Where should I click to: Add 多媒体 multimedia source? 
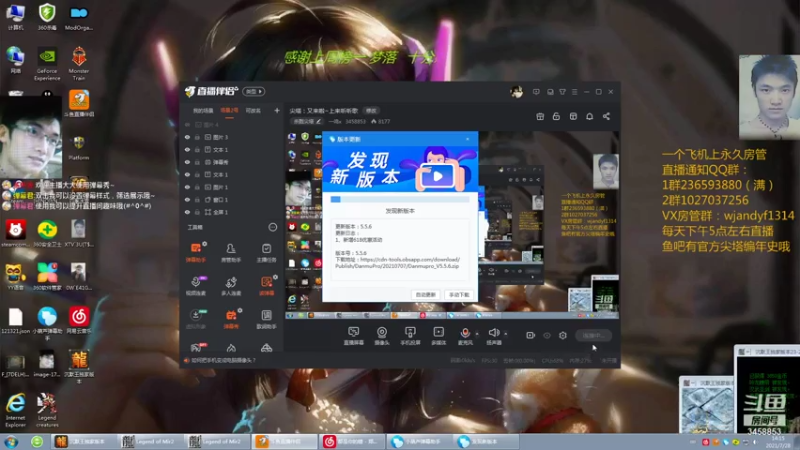(438, 336)
